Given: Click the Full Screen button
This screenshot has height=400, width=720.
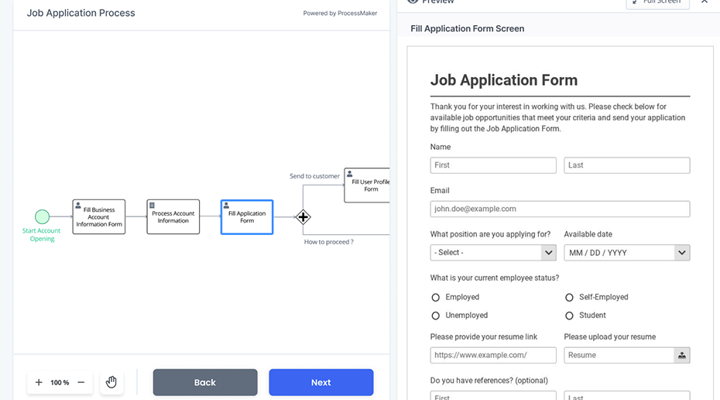Looking at the screenshot, I should pos(657,3).
